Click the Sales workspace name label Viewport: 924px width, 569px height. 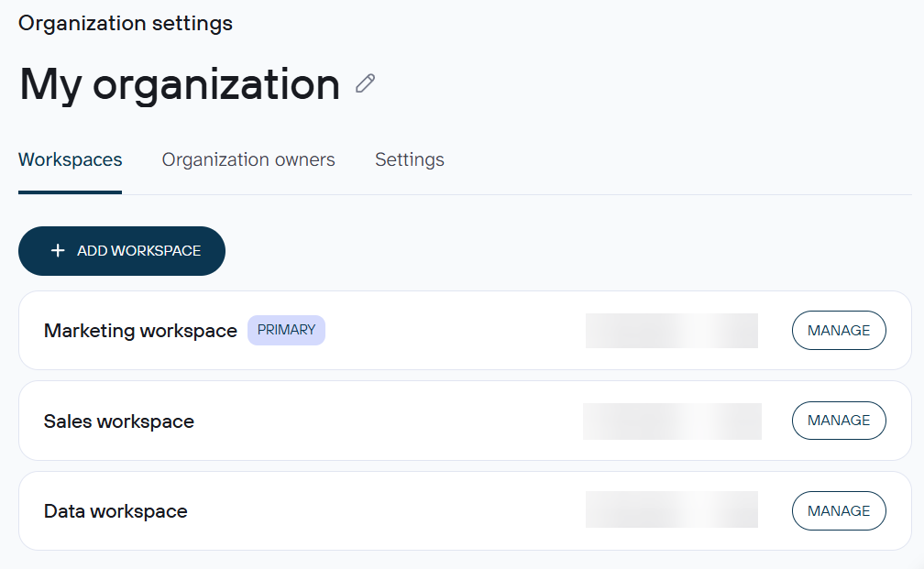point(119,421)
